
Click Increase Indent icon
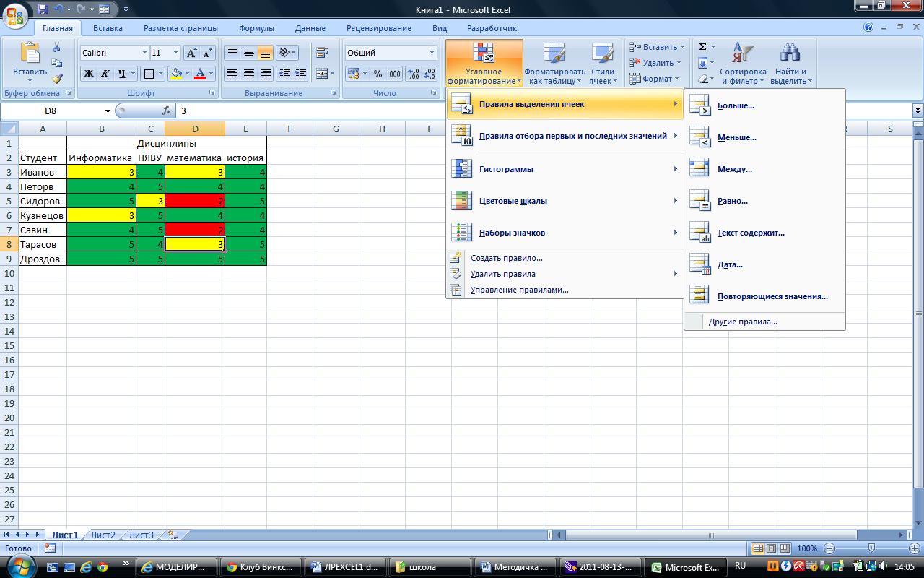[x=301, y=74]
